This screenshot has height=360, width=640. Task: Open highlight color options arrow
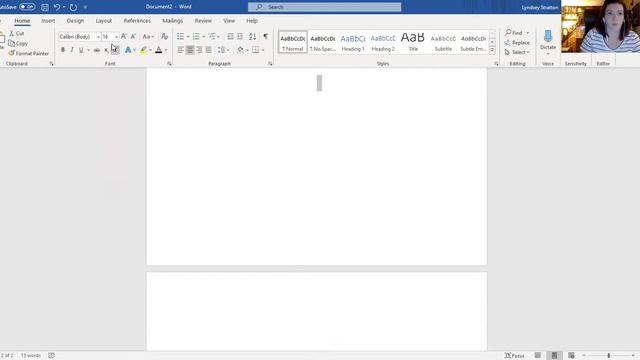tap(151, 50)
